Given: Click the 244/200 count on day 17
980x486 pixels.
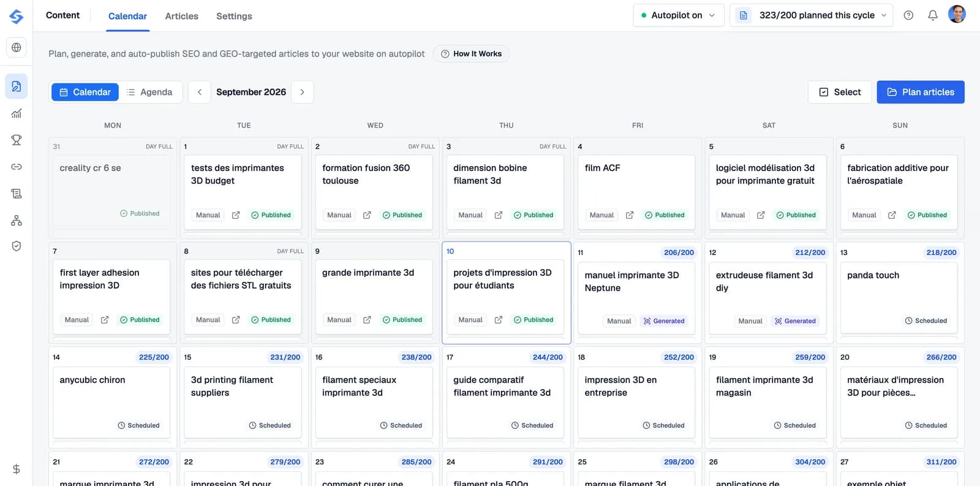Looking at the screenshot, I should 548,357.
